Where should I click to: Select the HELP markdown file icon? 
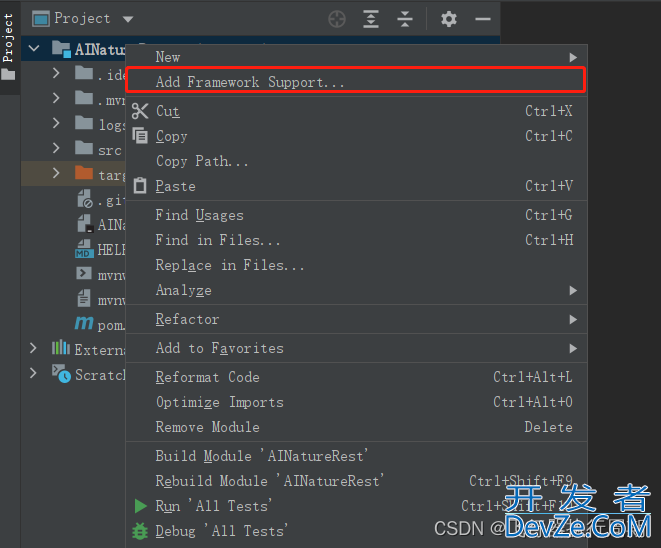(84, 249)
